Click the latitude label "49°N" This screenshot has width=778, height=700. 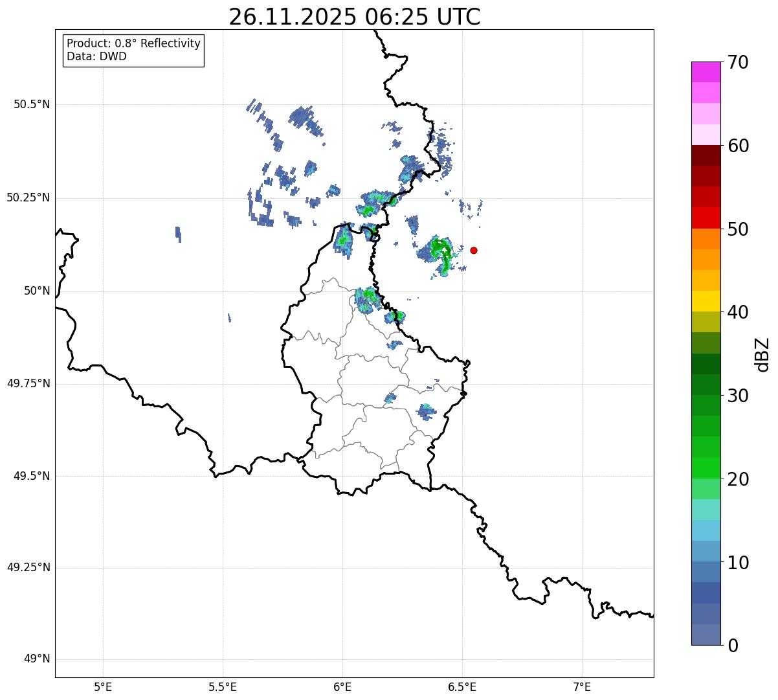[x=37, y=659]
